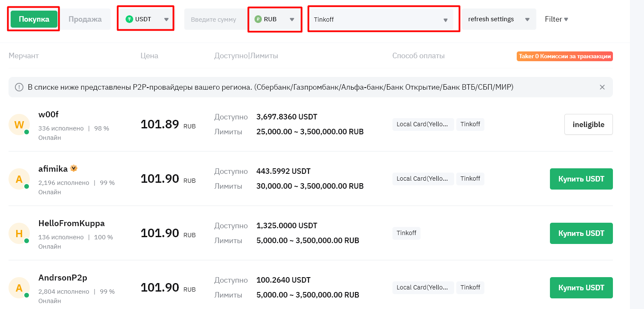Open the RUB fiat currency dropdown

(275, 19)
